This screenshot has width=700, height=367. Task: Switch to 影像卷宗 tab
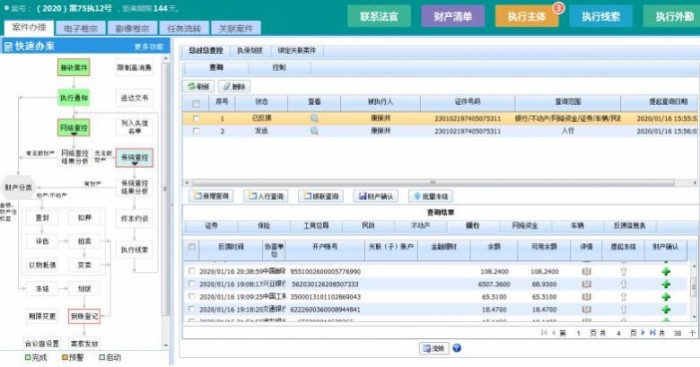[132, 28]
